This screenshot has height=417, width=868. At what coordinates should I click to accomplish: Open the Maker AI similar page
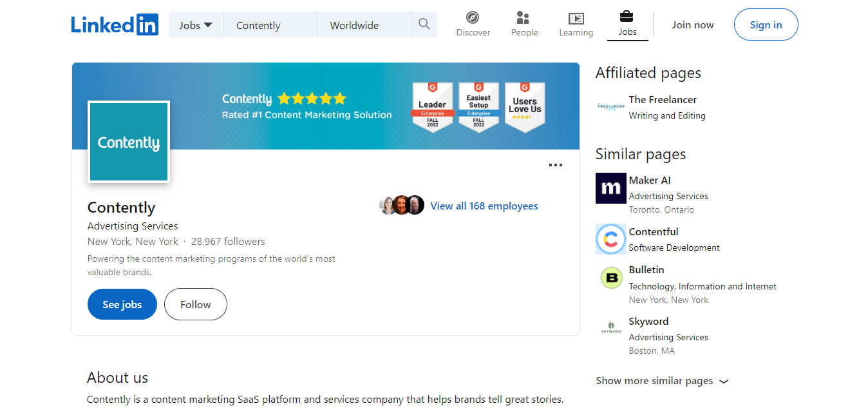click(x=650, y=180)
